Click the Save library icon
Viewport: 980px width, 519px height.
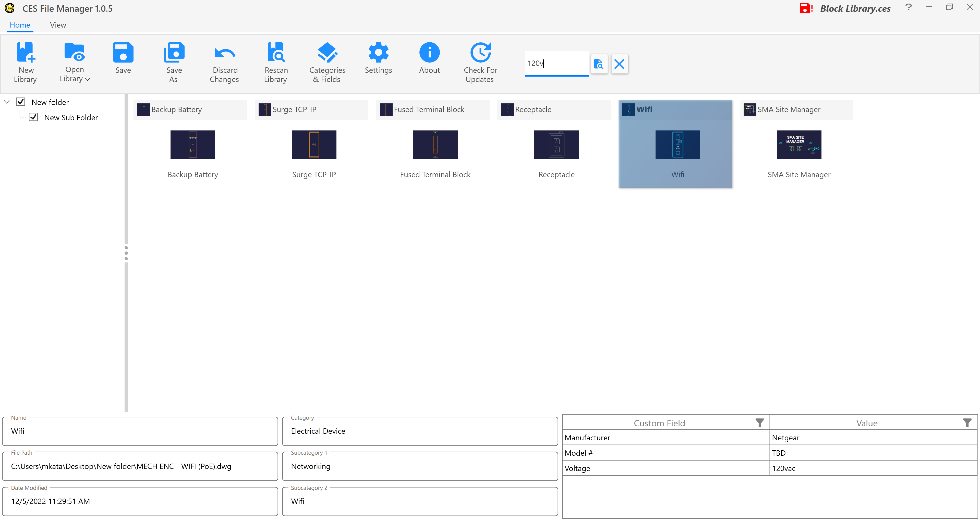(x=123, y=53)
